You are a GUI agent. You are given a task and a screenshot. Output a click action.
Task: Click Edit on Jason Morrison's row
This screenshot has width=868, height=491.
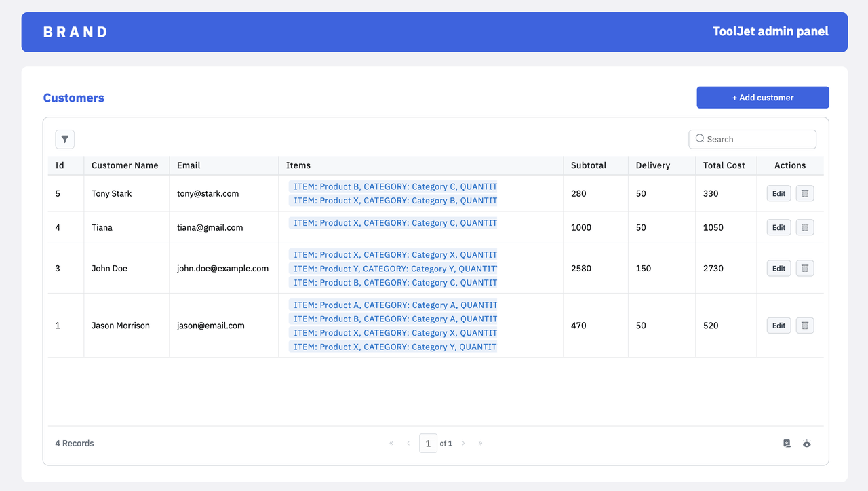coord(778,326)
